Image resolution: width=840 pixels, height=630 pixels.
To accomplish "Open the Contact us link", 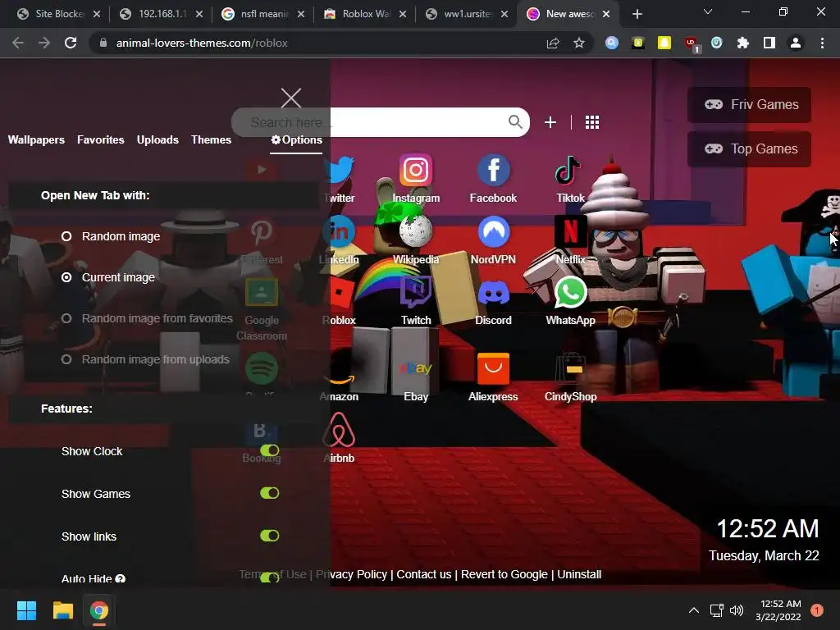I will [x=424, y=574].
